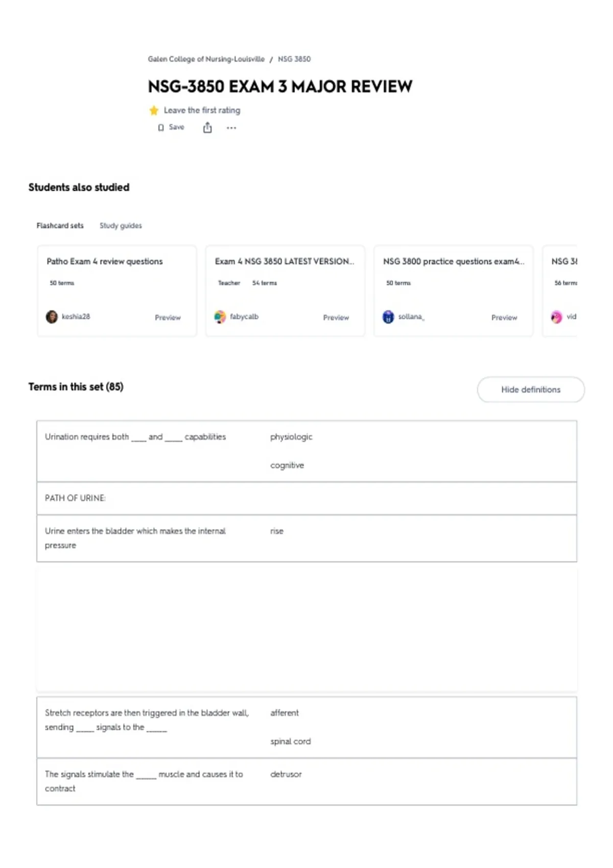Click Leave the first rating link
Image resolution: width=613 pixels, height=868 pixels.
(202, 110)
